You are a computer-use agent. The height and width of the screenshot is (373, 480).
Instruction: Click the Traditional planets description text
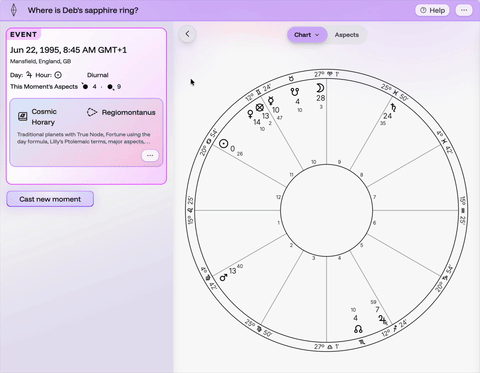(x=84, y=138)
